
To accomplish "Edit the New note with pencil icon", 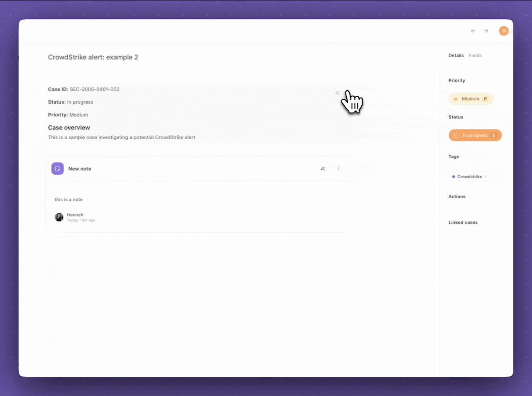I will pos(323,169).
